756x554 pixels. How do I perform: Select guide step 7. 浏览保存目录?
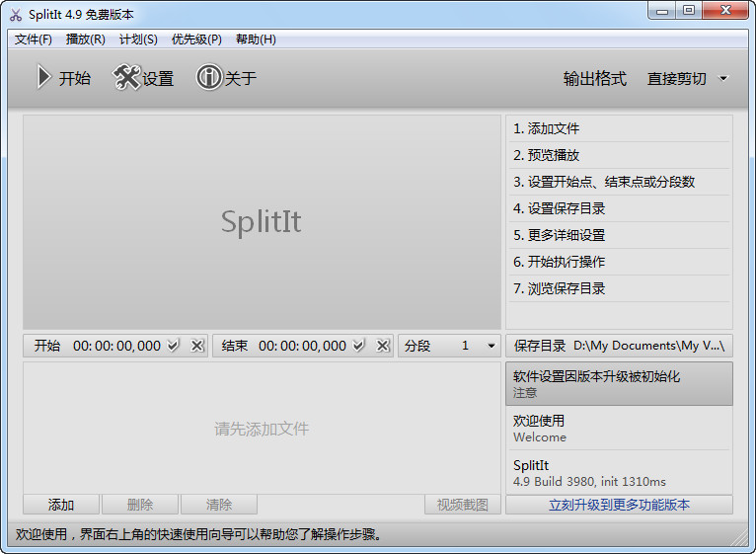click(619, 288)
